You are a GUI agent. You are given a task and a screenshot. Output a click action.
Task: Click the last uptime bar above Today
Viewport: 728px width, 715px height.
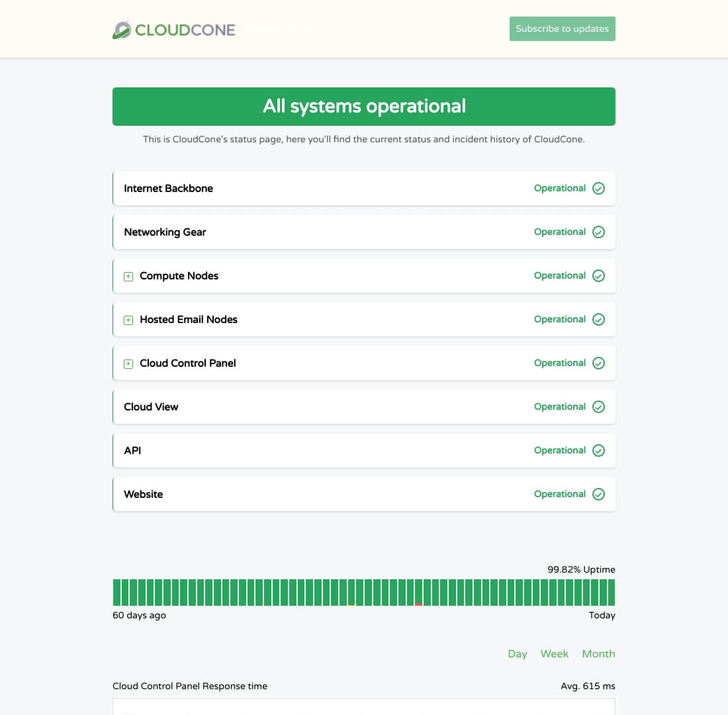pyautogui.click(x=612, y=593)
